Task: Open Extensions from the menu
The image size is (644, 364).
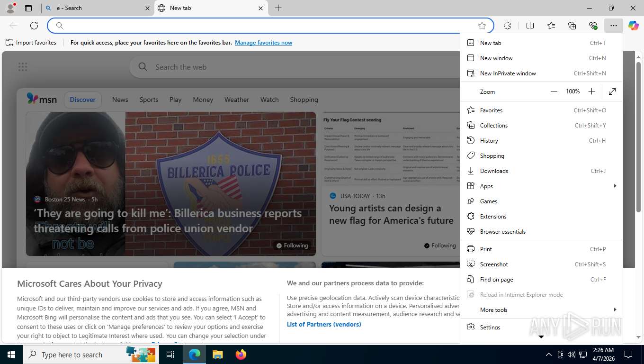Action: pyautogui.click(x=541, y=216)
